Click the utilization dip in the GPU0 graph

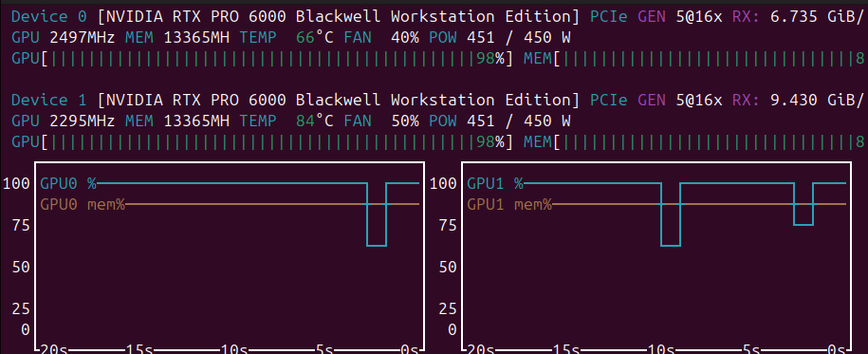pos(377,214)
